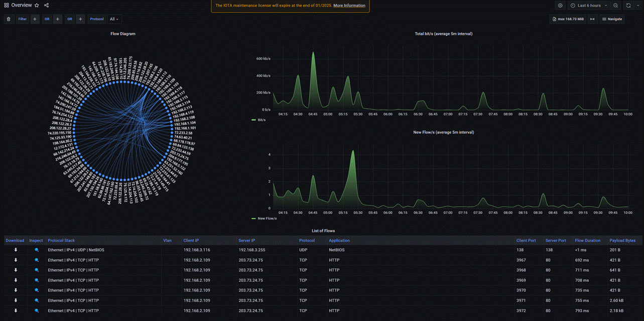The height and width of the screenshot is (321, 644).
Task: Add a condition next to Filter
Action: tap(35, 19)
